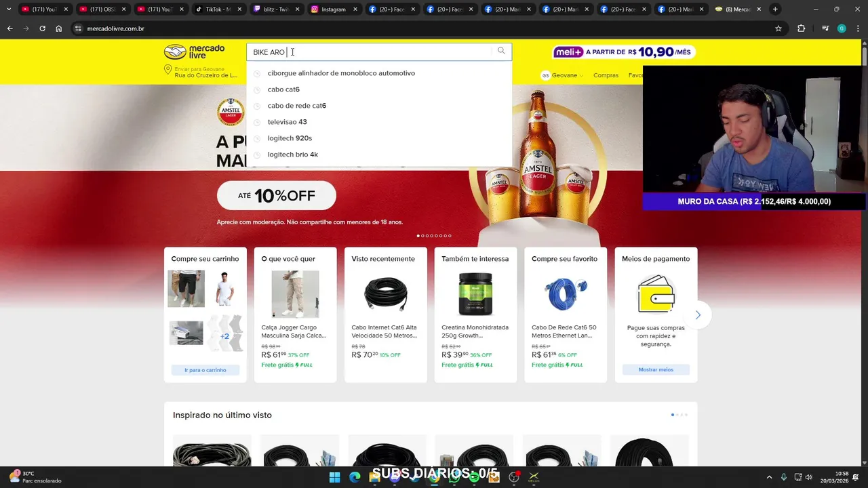Open the browser extensions puzzle icon
868x488 pixels.
(802, 28)
